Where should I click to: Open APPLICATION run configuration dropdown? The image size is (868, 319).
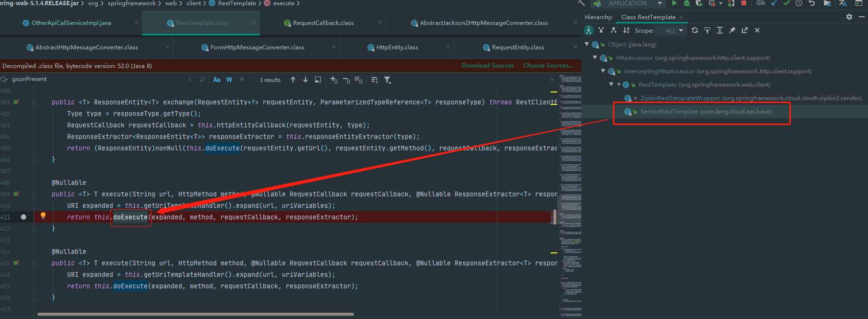coord(660,3)
